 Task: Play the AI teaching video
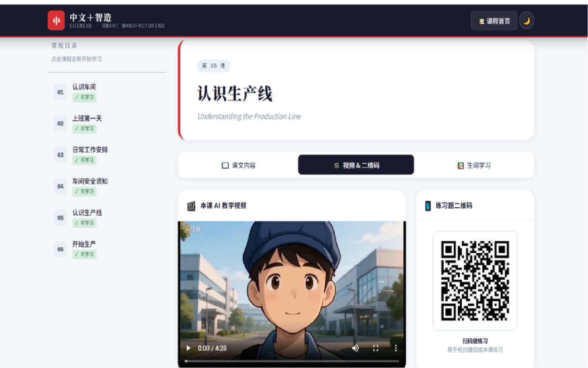click(x=189, y=348)
